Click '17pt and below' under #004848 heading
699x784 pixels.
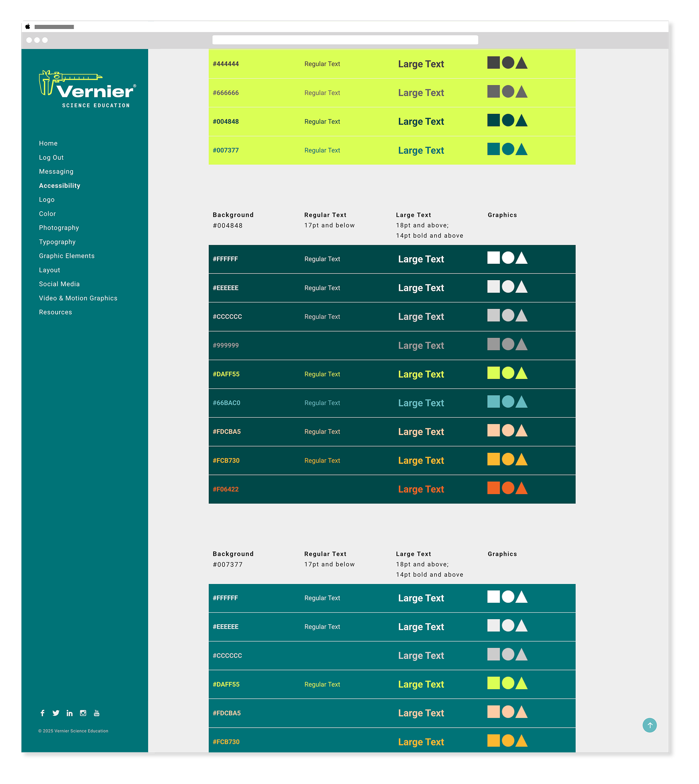(330, 225)
